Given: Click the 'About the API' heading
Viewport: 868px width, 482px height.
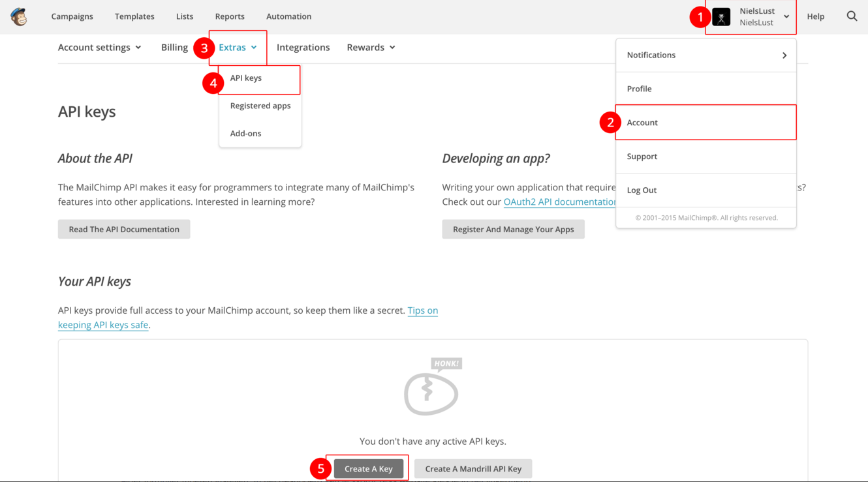Looking at the screenshot, I should tap(95, 158).
